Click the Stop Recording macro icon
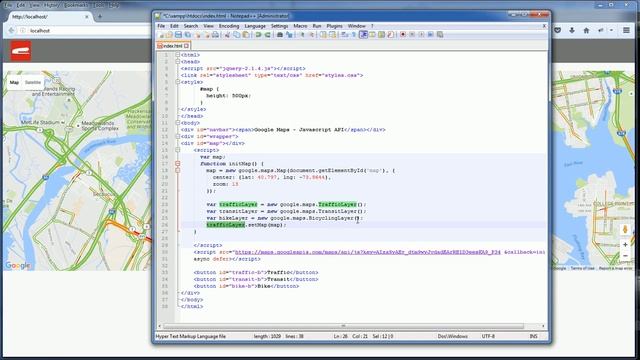This screenshot has width=640, height=360. pyautogui.click(x=412, y=35)
